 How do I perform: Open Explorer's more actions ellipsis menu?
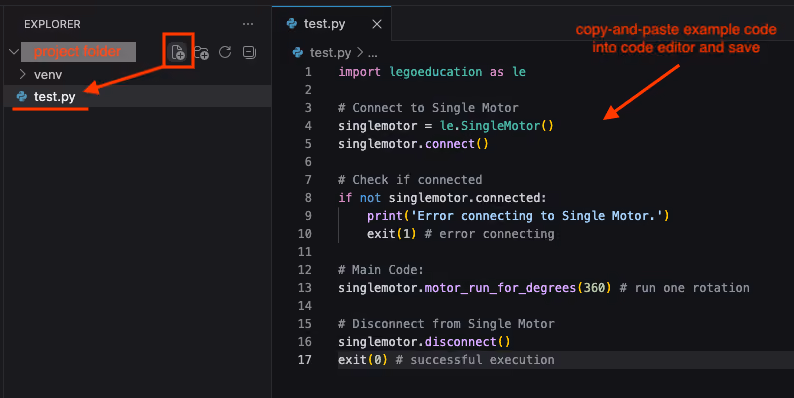click(248, 24)
